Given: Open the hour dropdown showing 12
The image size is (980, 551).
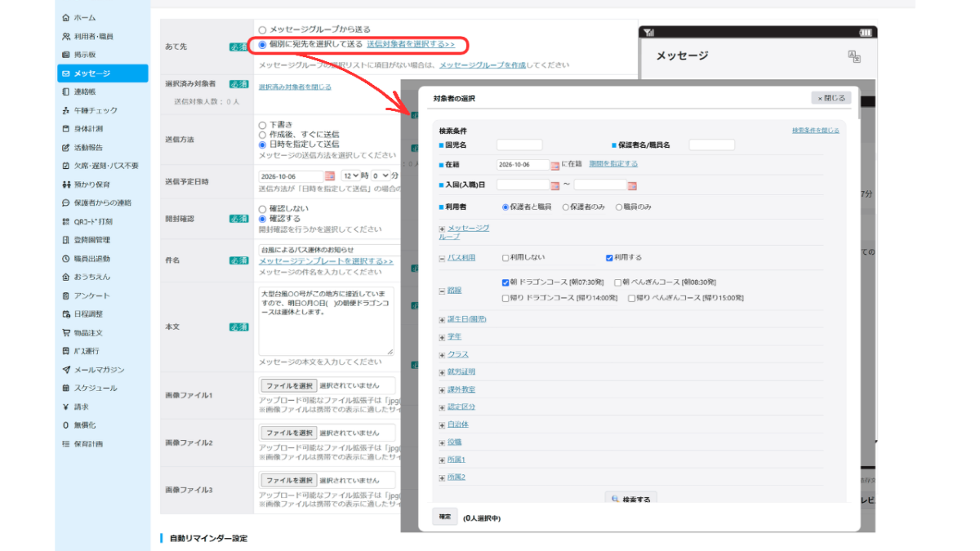Looking at the screenshot, I should click(351, 176).
